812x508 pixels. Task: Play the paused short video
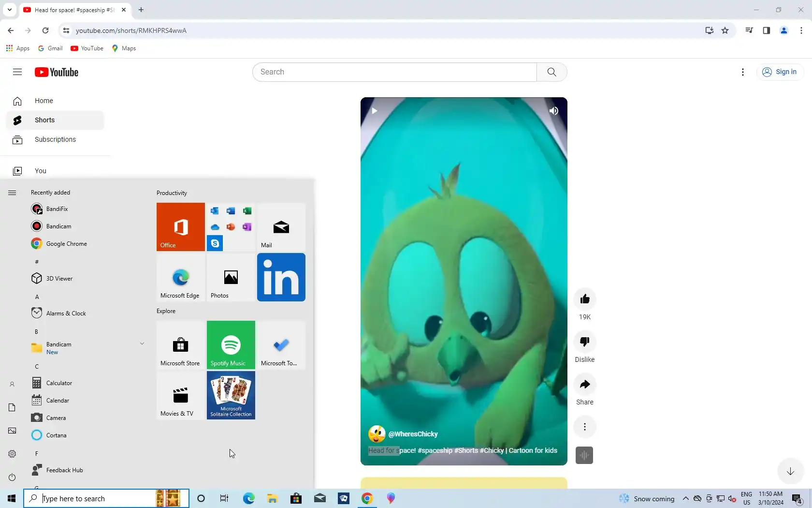pos(374,111)
